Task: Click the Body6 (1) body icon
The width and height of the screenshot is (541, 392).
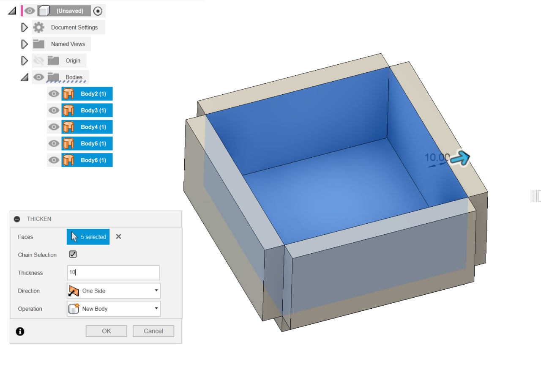Action: 68,160
